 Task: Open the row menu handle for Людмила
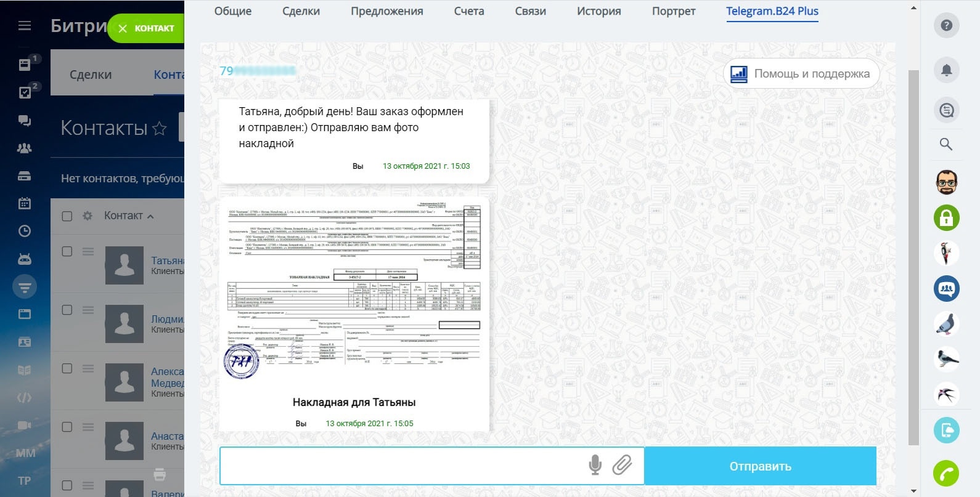pyautogui.click(x=88, y=310)
